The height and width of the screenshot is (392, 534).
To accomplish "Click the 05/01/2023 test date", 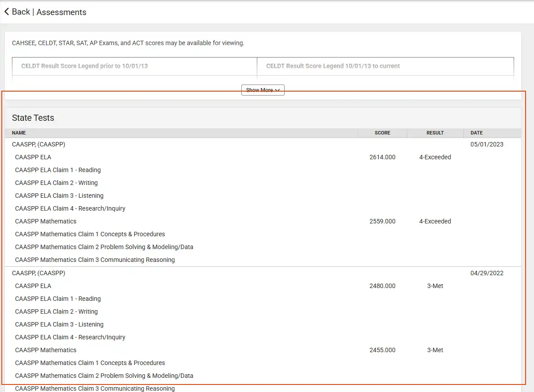I will pos(487,144).
